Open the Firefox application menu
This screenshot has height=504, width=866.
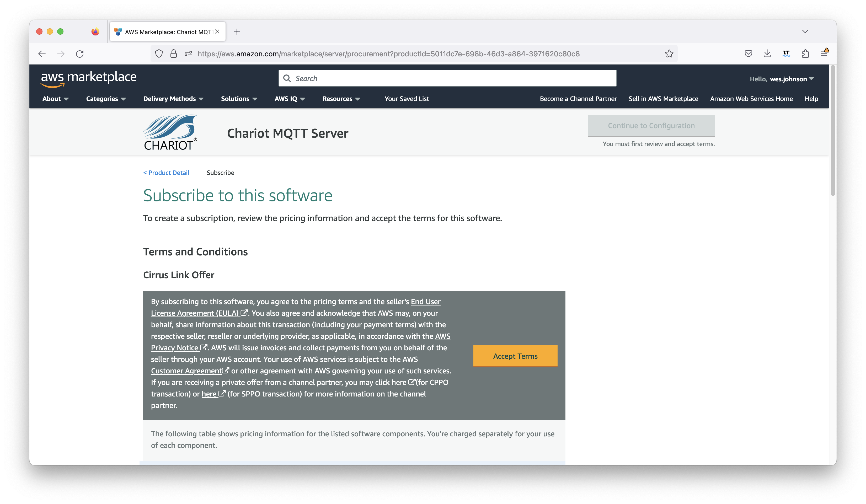pos(824,53)
